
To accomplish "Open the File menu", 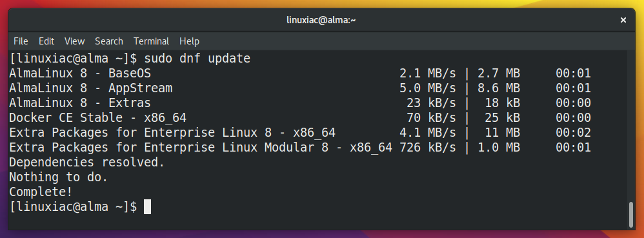I will pos(21,41).
